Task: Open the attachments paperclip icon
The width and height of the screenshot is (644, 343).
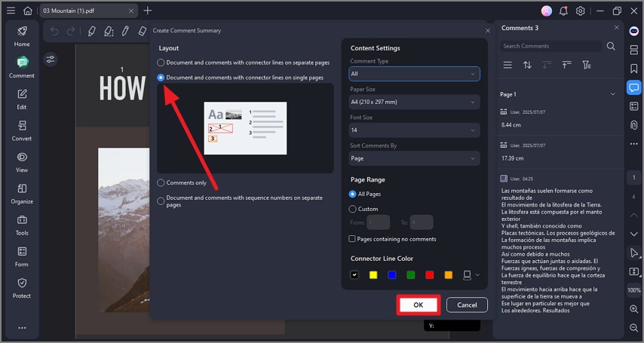Action: [x=633, y=125]
